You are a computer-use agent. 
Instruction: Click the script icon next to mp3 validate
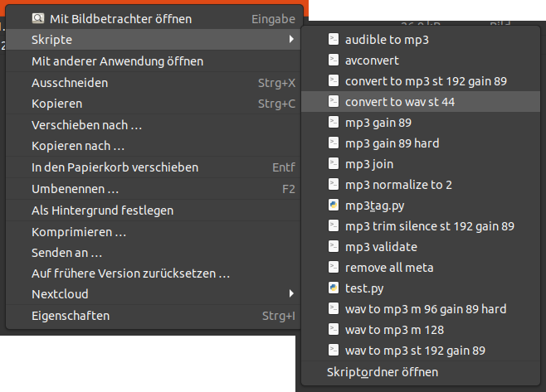click(x=334, y=247)
